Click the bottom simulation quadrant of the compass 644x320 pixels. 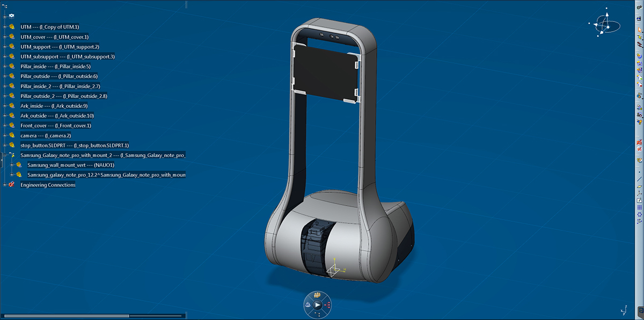click(317, 314)
